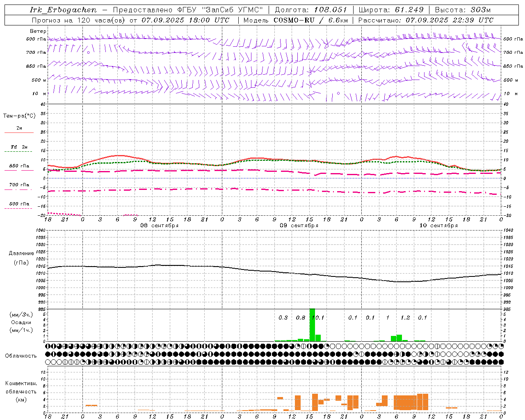Click the 10.1 precipitation amount value

pyautogui.click(x=318, y=317)
